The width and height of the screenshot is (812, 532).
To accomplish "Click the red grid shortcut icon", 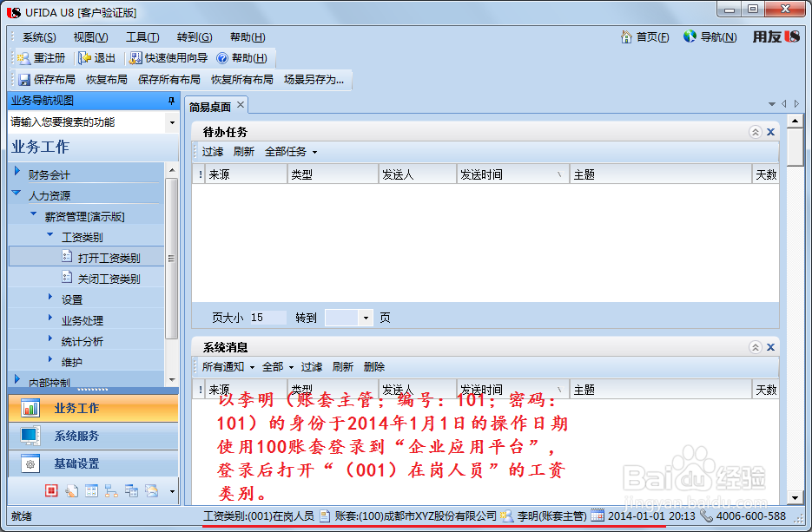I will pos(51,490).
